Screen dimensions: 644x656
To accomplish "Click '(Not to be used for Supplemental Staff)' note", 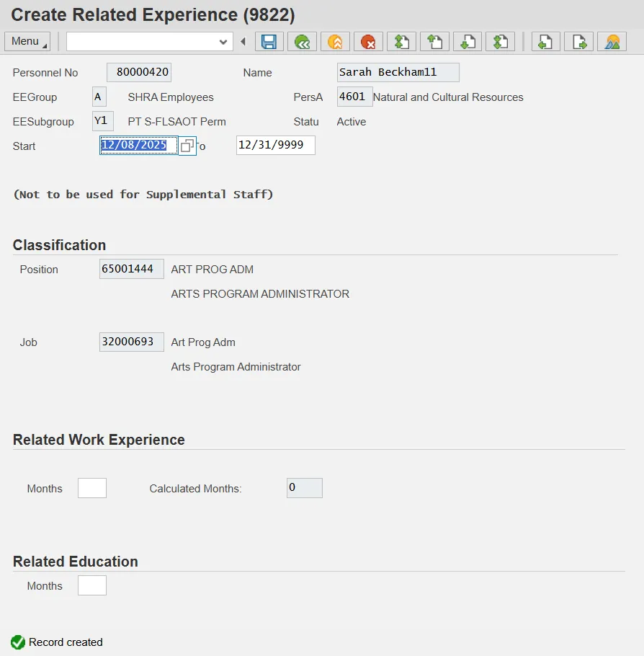I will coord(143,195).
